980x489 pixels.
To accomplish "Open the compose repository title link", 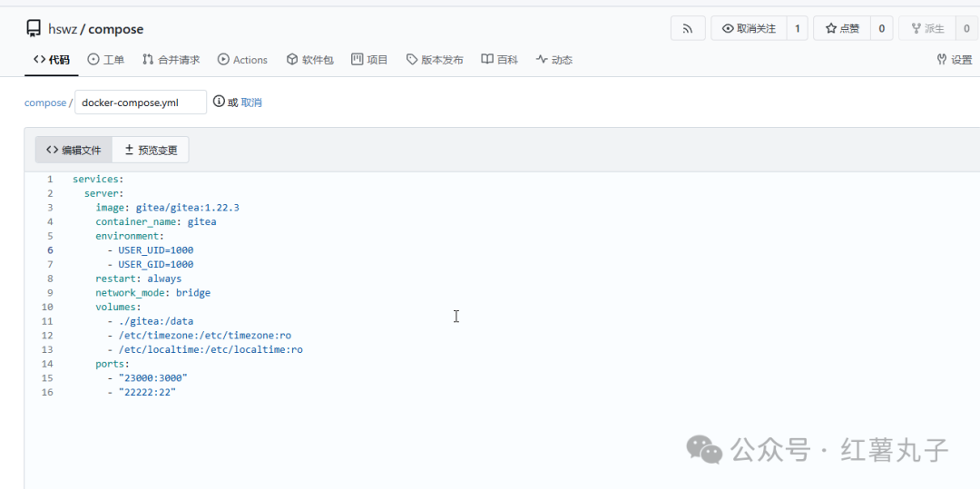I will 116,29.
